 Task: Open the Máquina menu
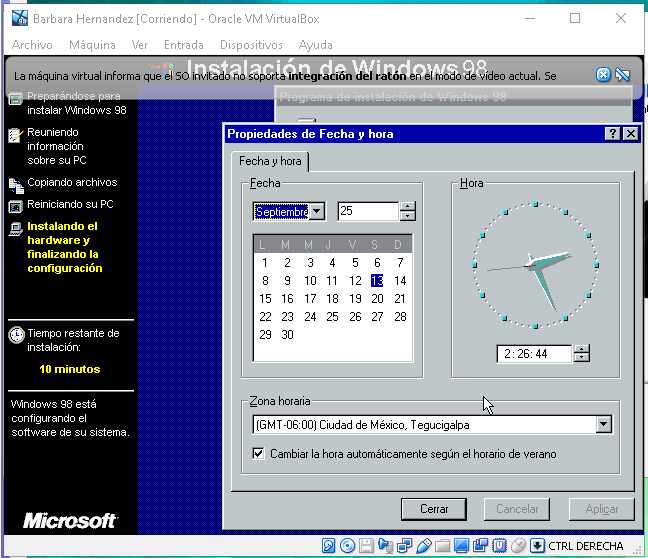[x=92, y=45]
